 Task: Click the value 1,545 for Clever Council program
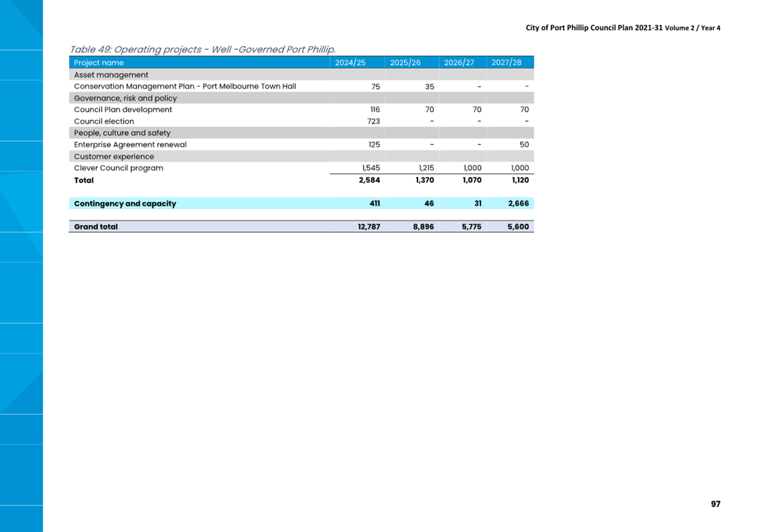(371, 168)
